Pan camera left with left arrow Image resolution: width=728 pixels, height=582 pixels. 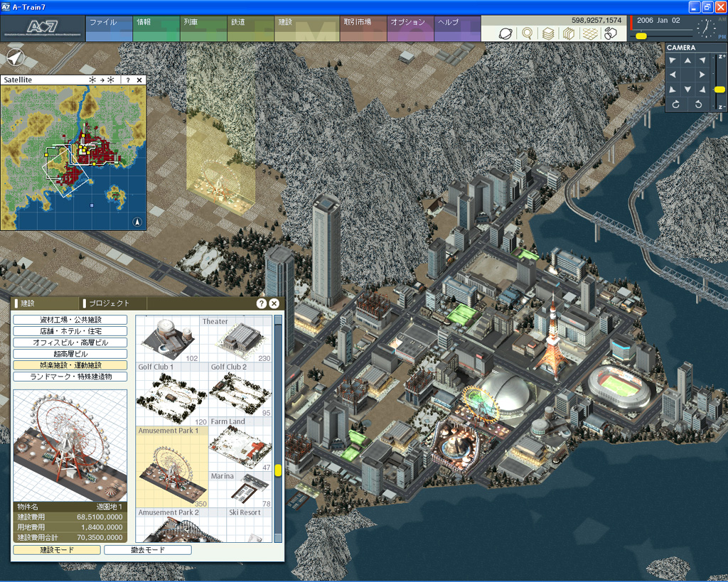673,75
